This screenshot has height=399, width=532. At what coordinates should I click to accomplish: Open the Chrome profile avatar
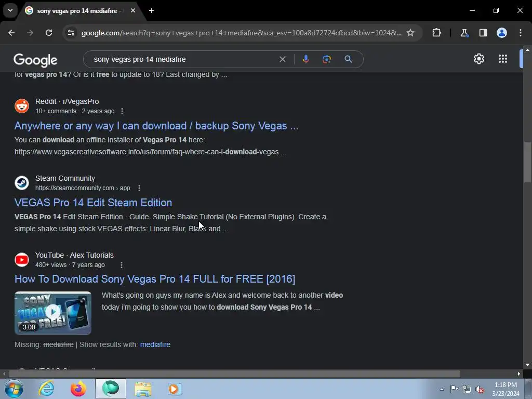[x=502, y=33]
